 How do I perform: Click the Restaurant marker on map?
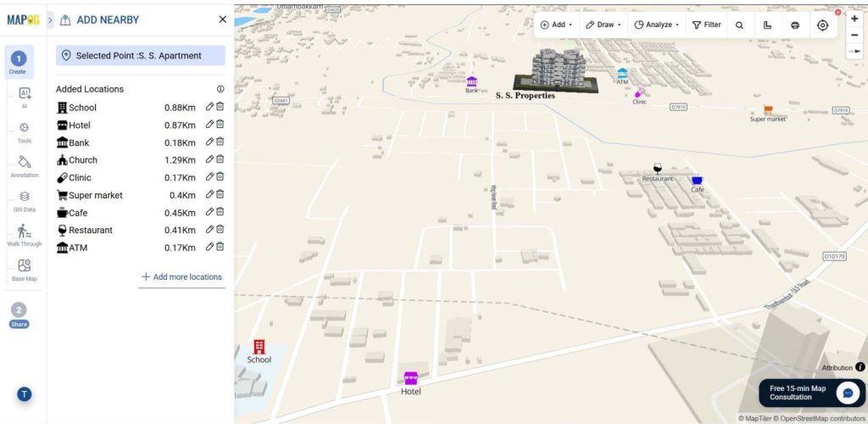point(657,169)
